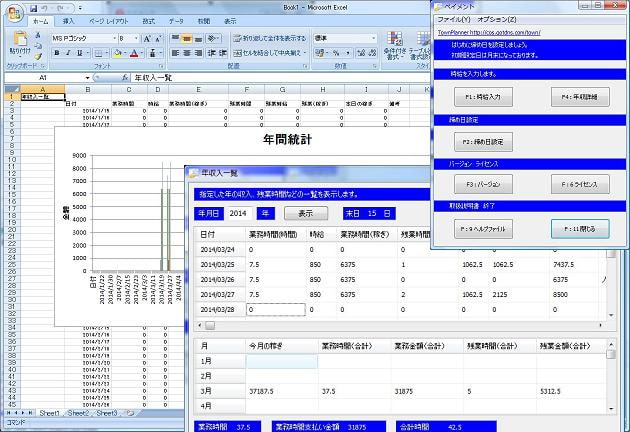Image resolution: width=630 pixels, height=432 pixels.
Task: Toggle Underline formatting in Excel
Action: tap(80, 53)
